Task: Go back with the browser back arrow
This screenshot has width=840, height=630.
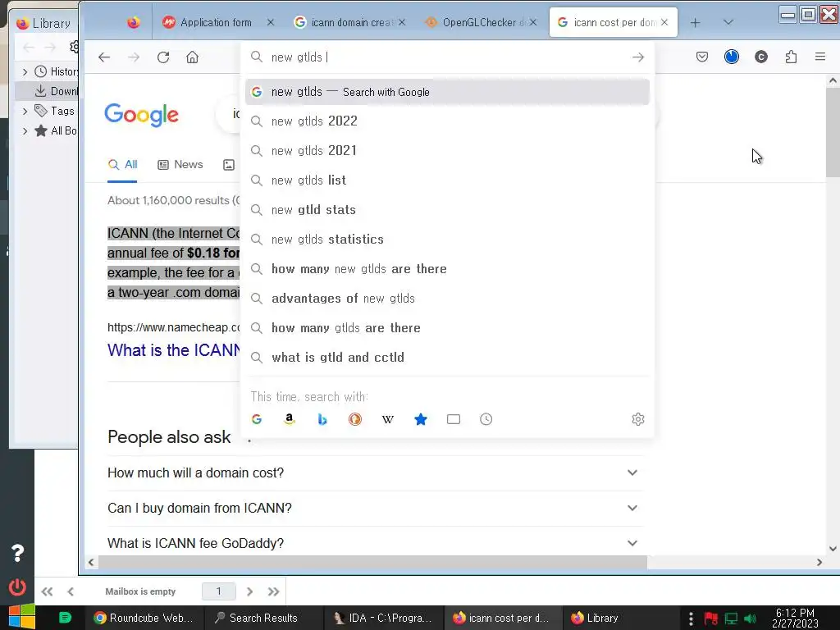Action: (104, 57)
